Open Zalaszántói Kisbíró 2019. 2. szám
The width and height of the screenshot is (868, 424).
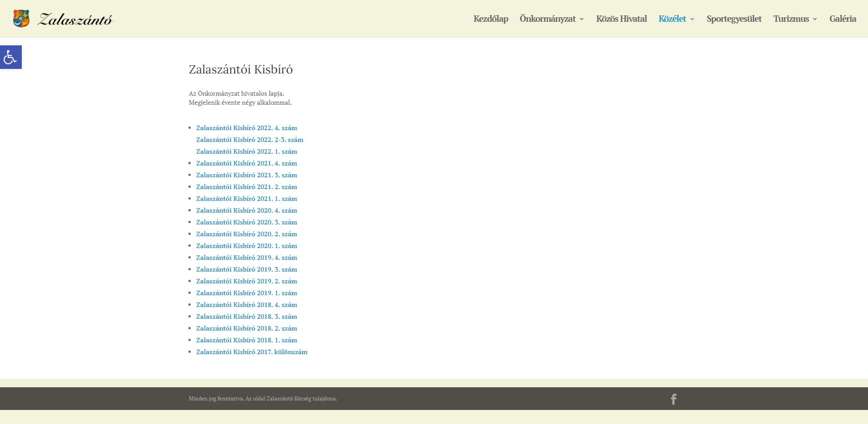247,281
